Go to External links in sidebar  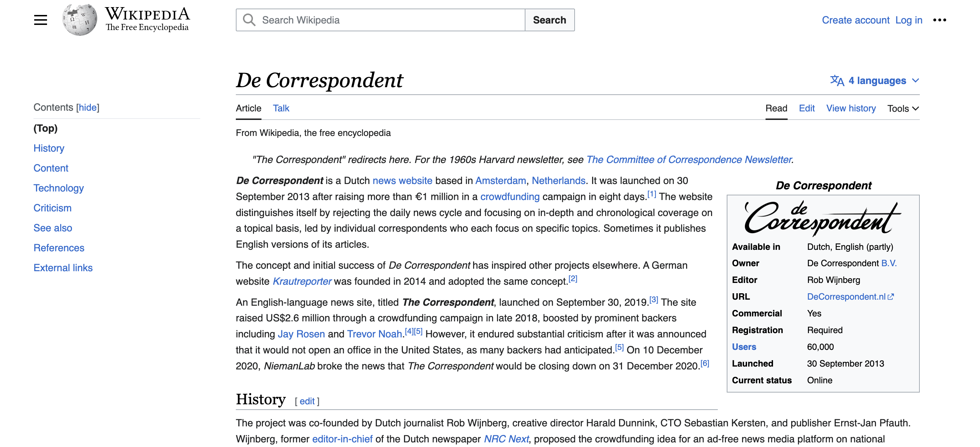pyautogui.click(x=63, y=268)
